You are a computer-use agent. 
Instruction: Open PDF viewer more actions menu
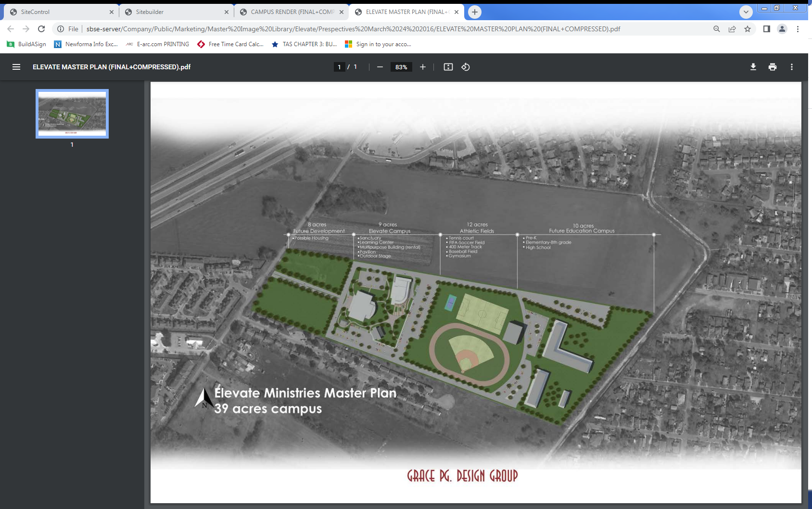click(792, 67)
